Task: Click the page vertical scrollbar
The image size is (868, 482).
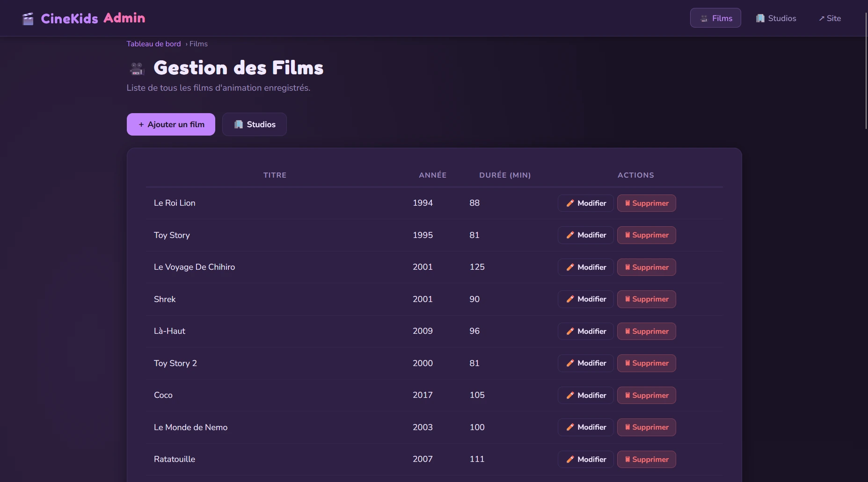Action: tap(866, 70)
